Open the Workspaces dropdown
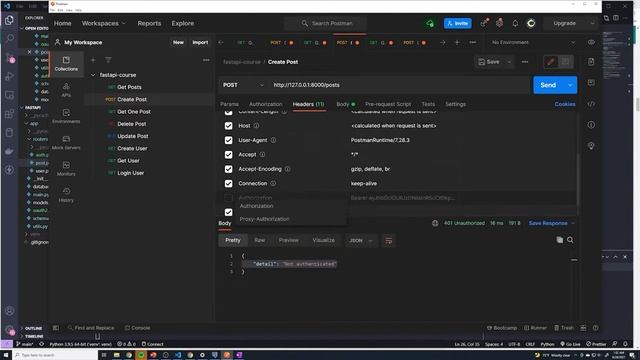Image resolution: width=640 pixels, height=360 pixels. pos(104,23)
